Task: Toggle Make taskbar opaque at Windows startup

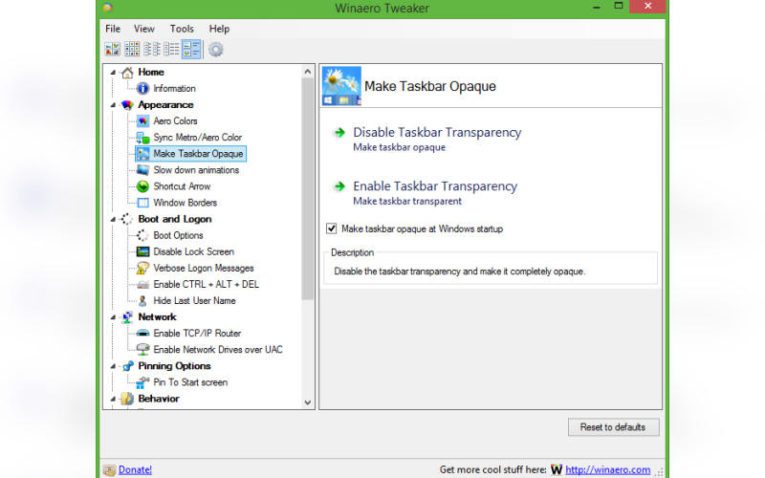Action: click(331, 228)
